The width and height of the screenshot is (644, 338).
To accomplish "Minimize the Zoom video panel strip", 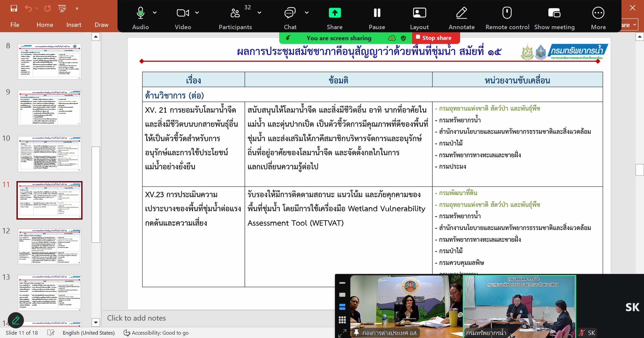I will [342, 283].
